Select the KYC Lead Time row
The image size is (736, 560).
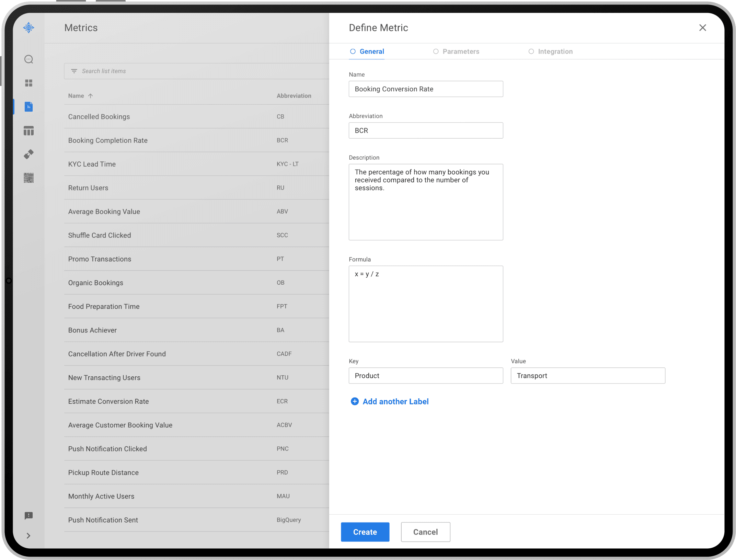[196, 164]
